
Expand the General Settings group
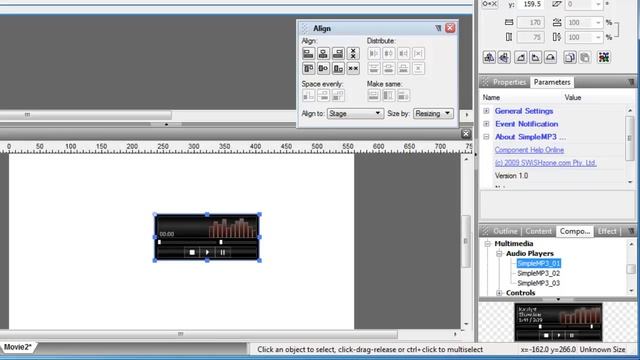(x=486, y=111)
